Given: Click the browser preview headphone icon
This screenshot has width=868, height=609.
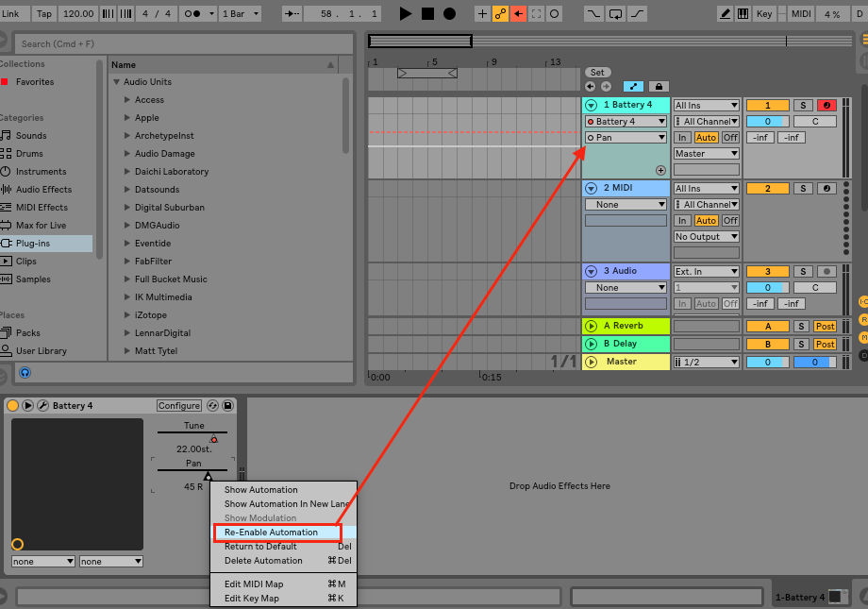Looking at the screenshot, I should [25, 372].
